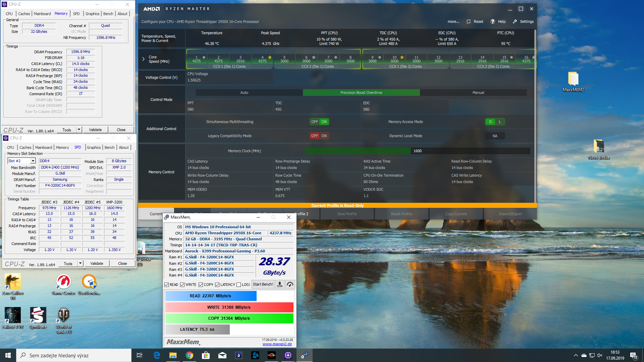Select the Manual control mode tab
Image resolution: width=644 pixels, height=362 pixels.
pos(478,93)
